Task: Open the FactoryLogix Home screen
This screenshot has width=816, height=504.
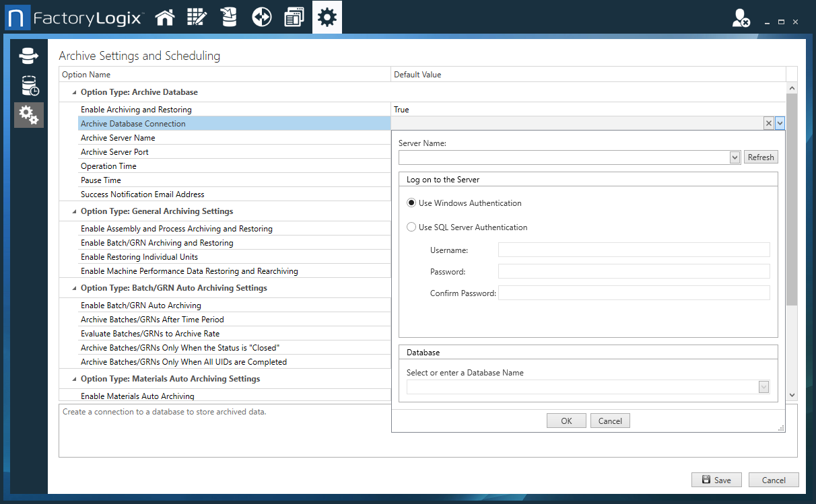Action: 165,16
